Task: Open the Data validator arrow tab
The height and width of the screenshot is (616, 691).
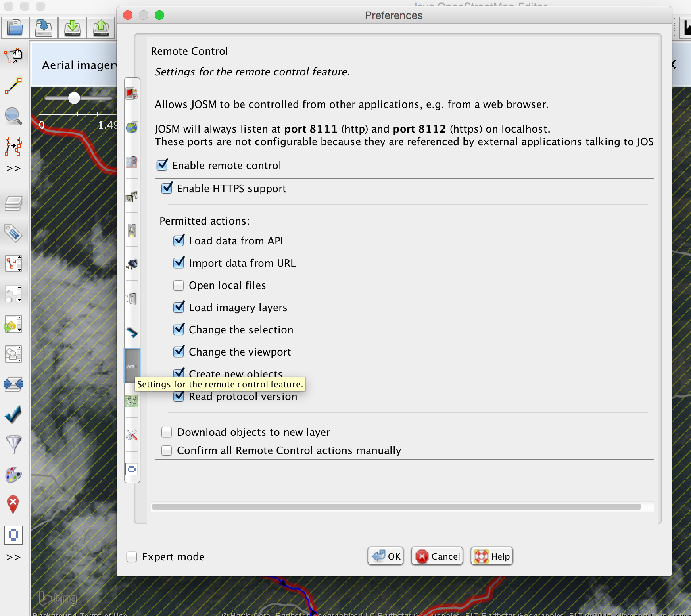Action: click(132, 333)
